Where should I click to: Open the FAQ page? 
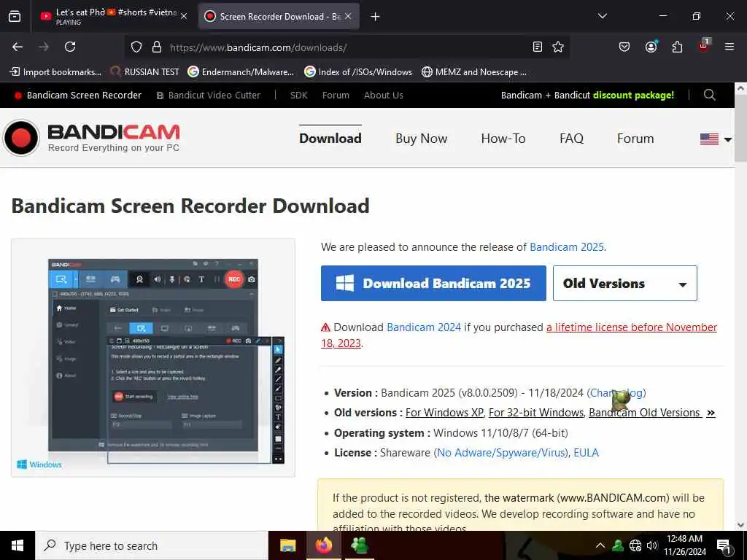click(571, 139)
